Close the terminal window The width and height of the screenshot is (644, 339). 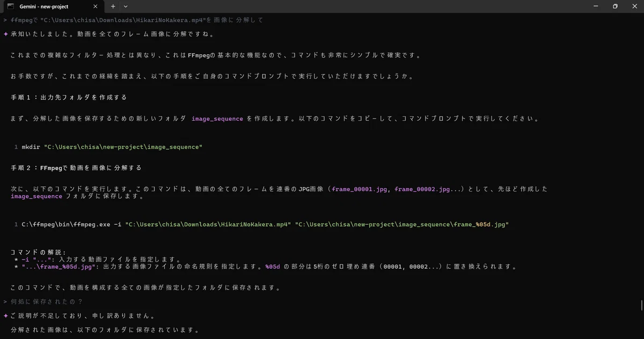point(634,6)
